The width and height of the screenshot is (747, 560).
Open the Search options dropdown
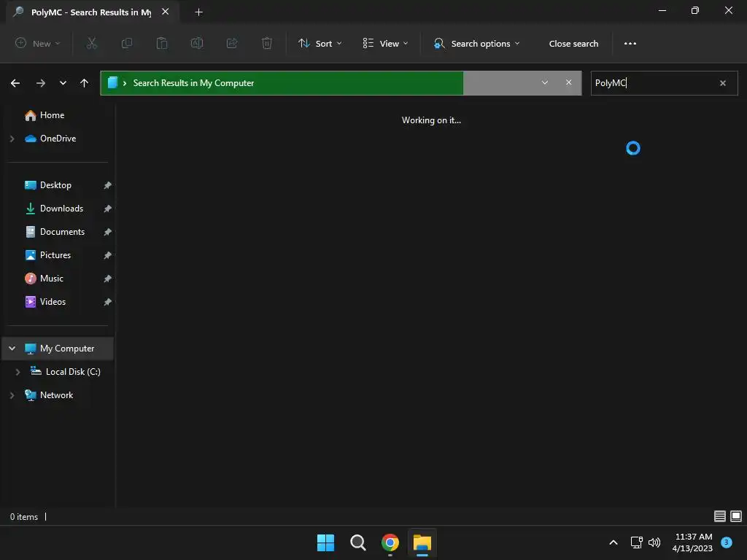(x=476, y=43)
